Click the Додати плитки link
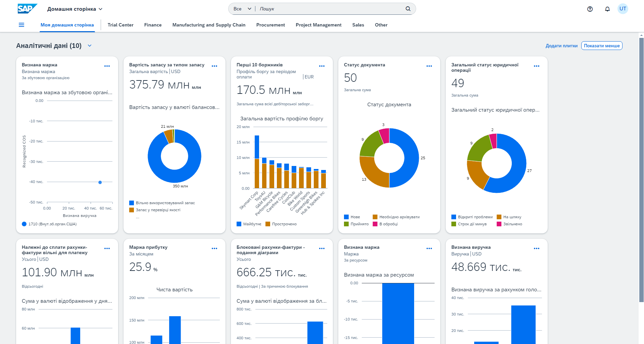Viewport: 644px width, 344px height. pos(561,46)
